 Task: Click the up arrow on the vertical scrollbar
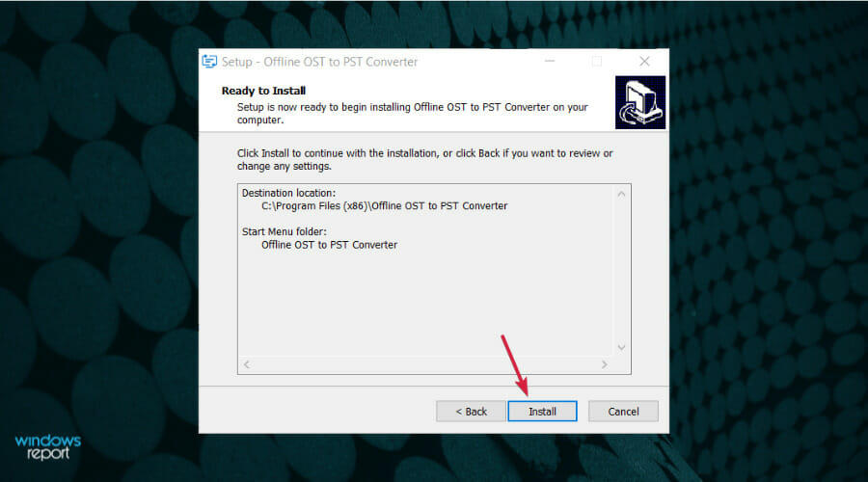tap(621, 194)
